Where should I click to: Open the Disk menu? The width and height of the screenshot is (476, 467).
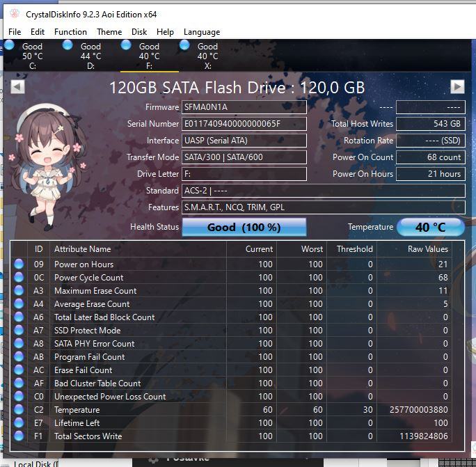pos(139,32)
